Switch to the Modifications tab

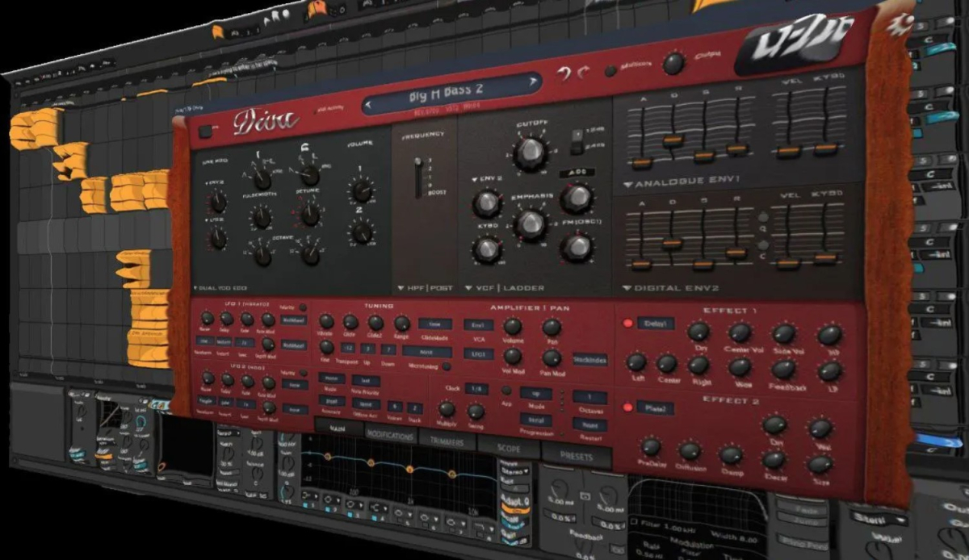[x=391, y=435]
